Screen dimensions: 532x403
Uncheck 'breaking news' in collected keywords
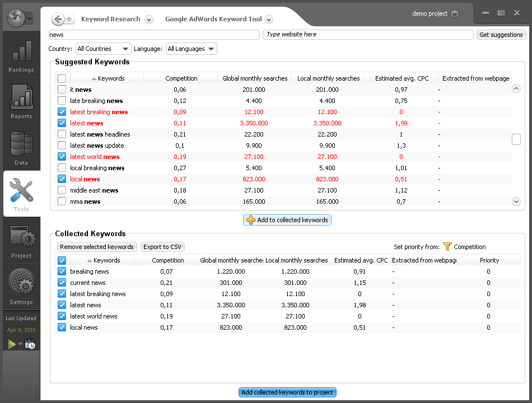click(x=62, y=271)
